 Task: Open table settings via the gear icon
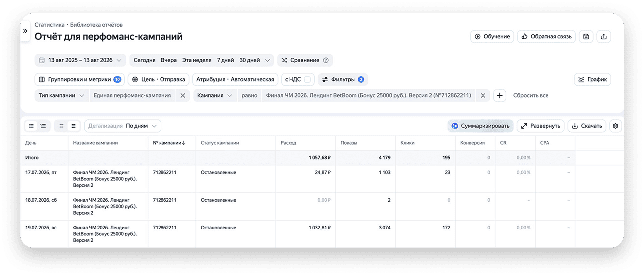click(x=615, y=126)
